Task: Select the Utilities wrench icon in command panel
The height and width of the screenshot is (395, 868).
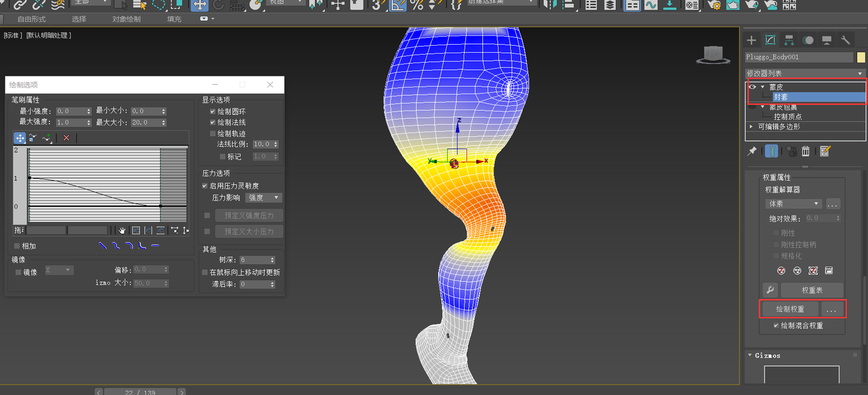Action: pyautogui.click(x=845, y=40)
